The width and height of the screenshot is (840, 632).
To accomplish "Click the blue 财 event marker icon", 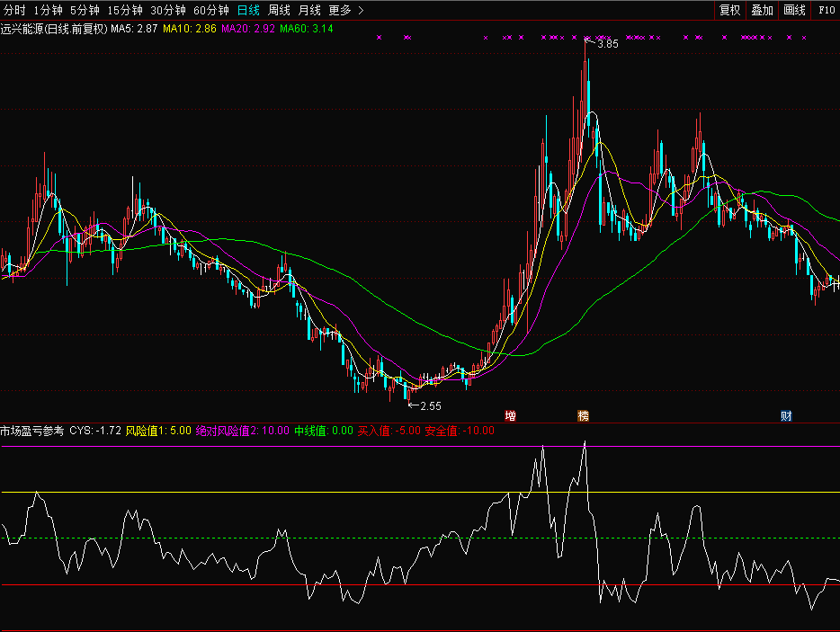I will [x=786, y=415].
